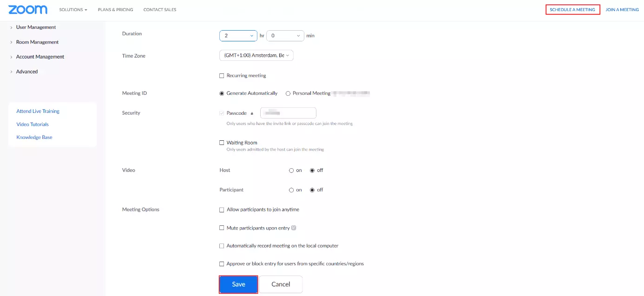Viewport: 644px width, 296px height.
Task: Toggle the Passcode checkbox
Action: 222,113
